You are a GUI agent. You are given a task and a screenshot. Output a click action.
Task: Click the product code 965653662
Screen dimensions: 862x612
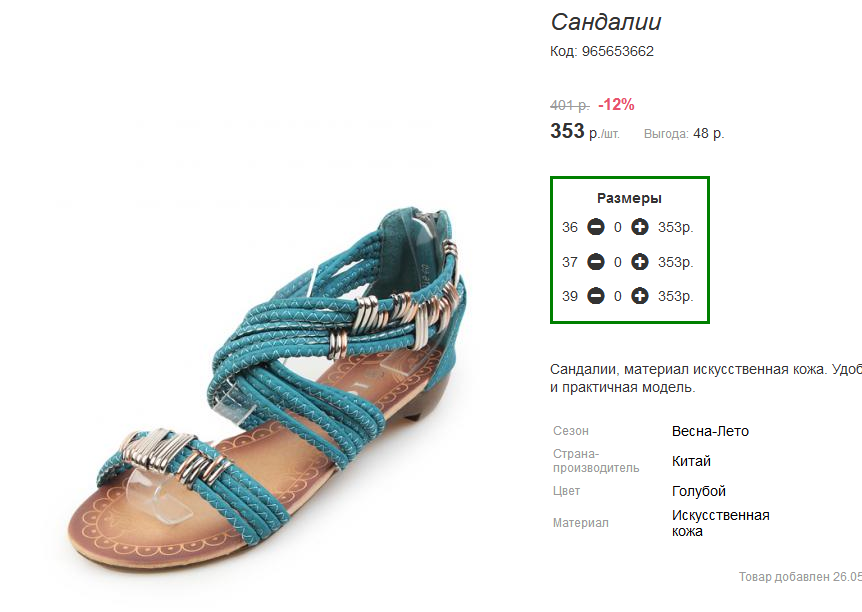pos(617,51)
